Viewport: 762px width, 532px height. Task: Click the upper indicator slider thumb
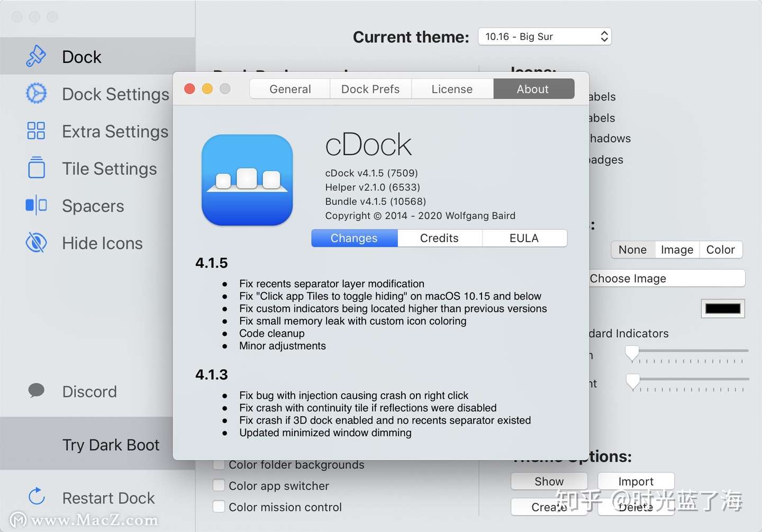point(632,353)
